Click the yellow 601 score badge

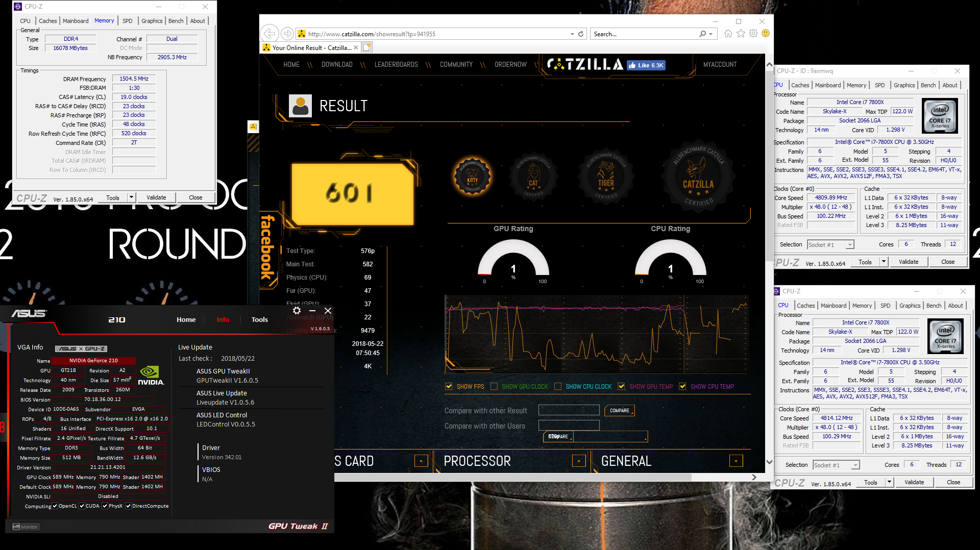point(352,193)
